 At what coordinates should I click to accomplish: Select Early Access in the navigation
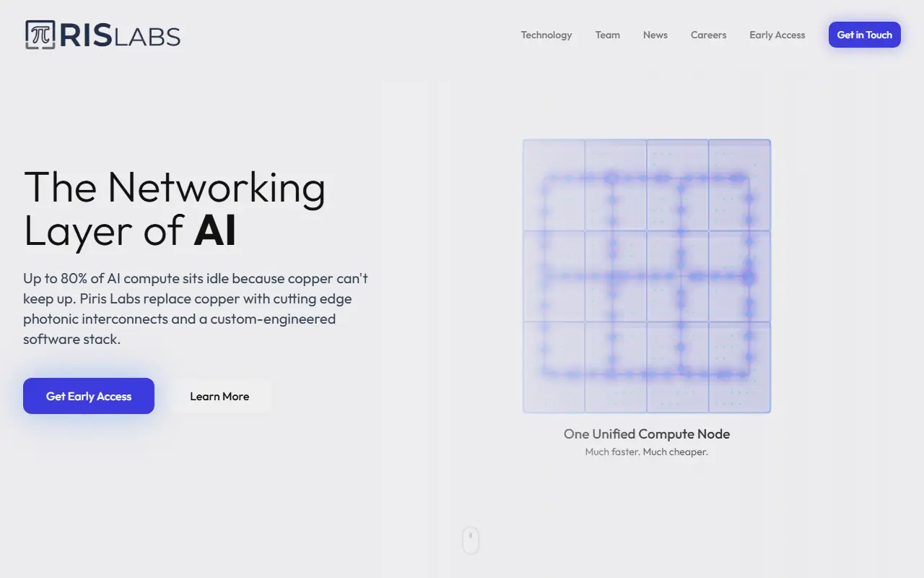[777, 35]
